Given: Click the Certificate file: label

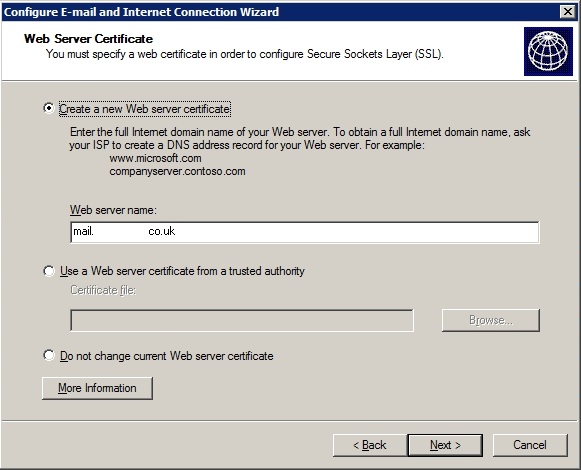Looking at the screenshot, I should 103,290.
